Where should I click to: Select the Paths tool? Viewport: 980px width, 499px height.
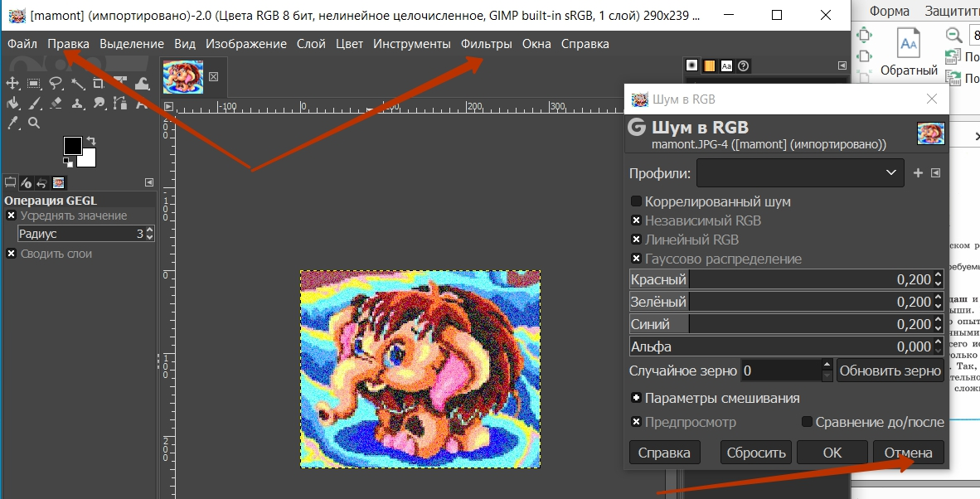click(120, 103)
